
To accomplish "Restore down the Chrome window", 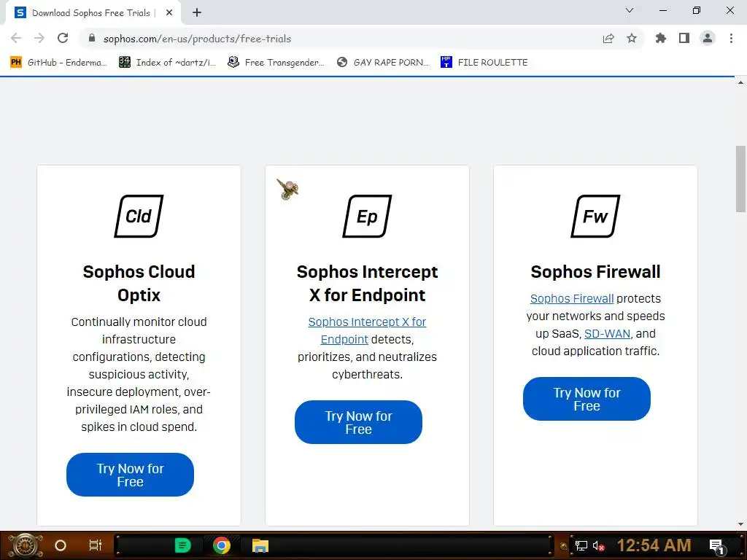I will tap(697, 10).
